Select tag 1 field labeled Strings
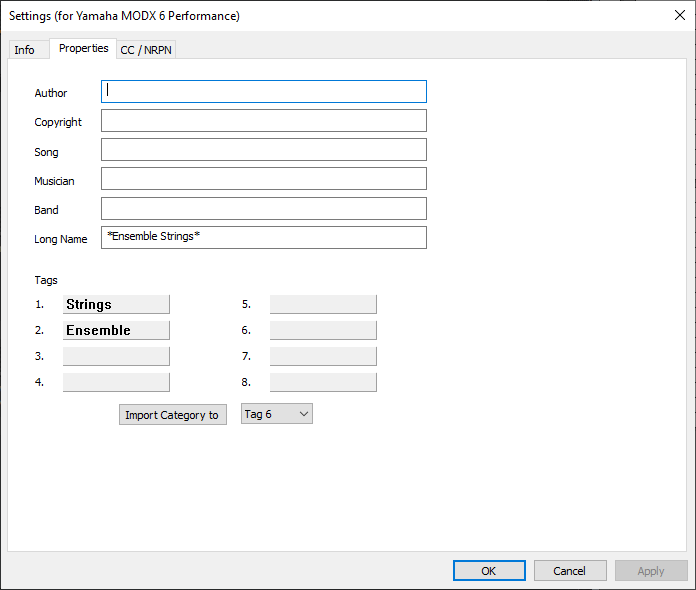696x590 pixels. tap(116, 305)
